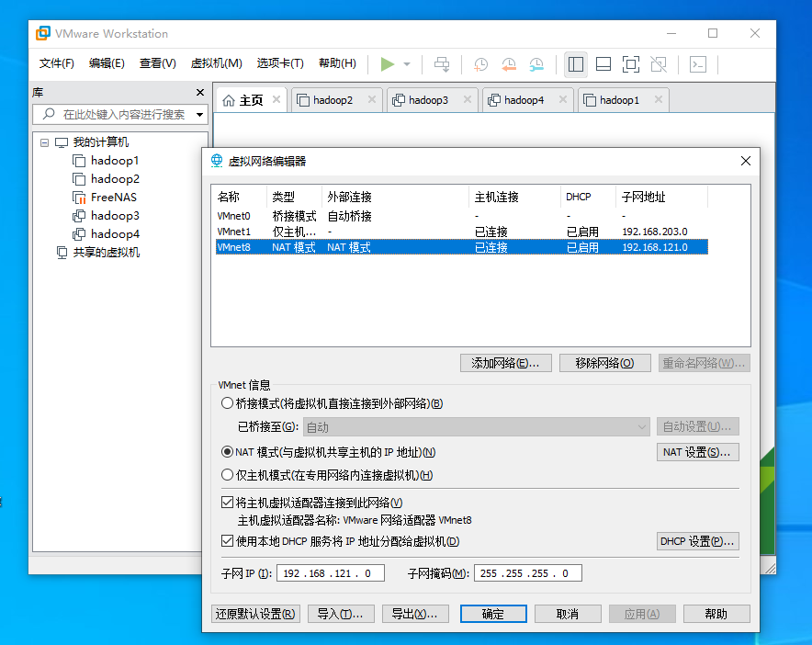Click the 导出(X) button

pos(415,614)
